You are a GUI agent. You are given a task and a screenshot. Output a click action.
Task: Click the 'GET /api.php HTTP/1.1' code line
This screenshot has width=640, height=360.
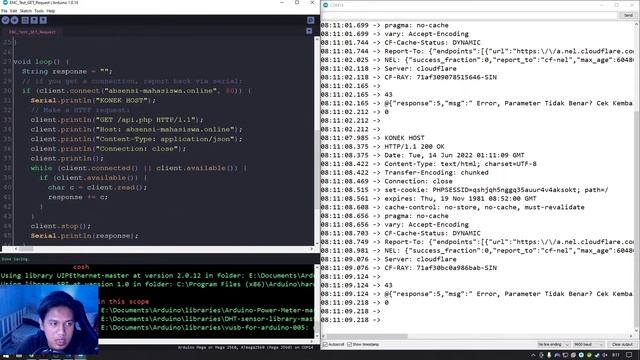point(117,120)
